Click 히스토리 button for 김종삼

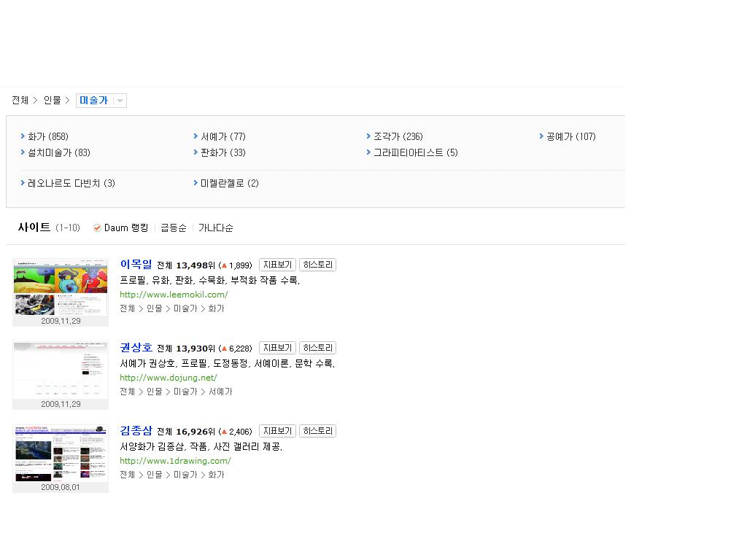pyautogui.click(x=317, y=432)
